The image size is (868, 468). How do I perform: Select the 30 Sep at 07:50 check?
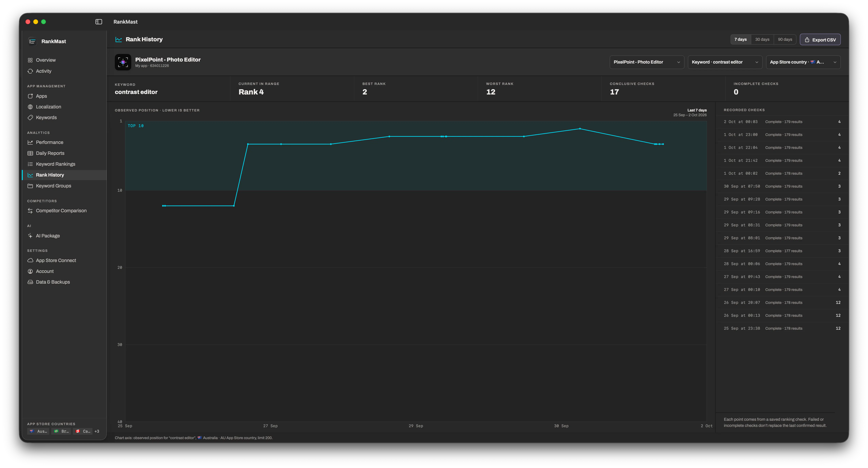(x=782, y=186)
